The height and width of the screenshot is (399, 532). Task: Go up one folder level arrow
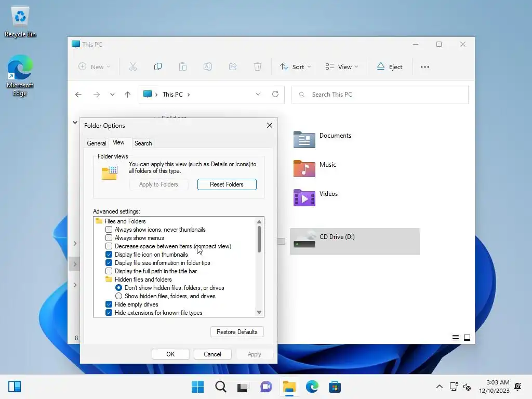pyautogui.click(x=128, y=95)
